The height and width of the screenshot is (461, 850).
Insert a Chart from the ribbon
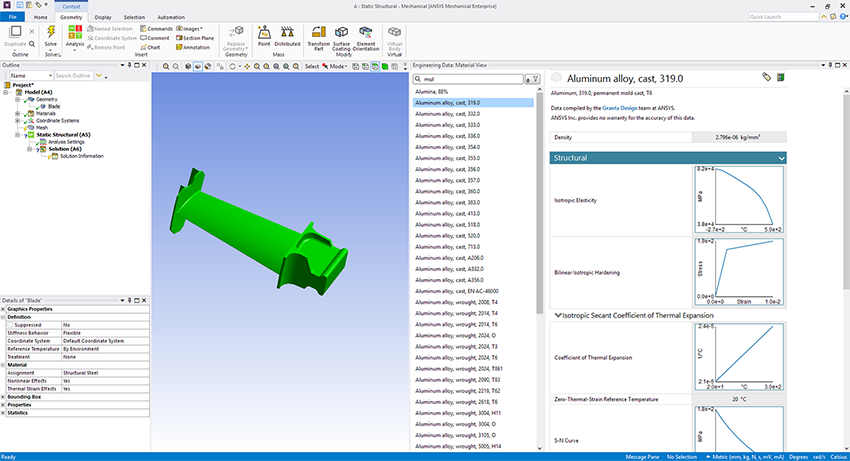tap(150, 47)
